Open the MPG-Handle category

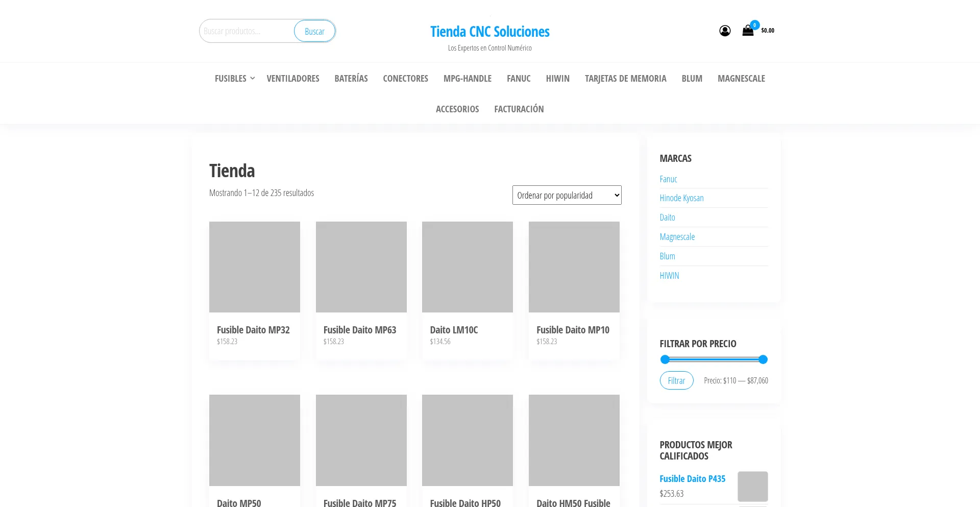(468, 78)
